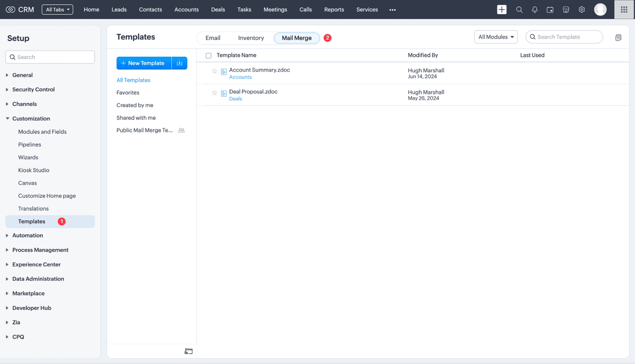Open the All Modules dropdown

click(496, 37)
